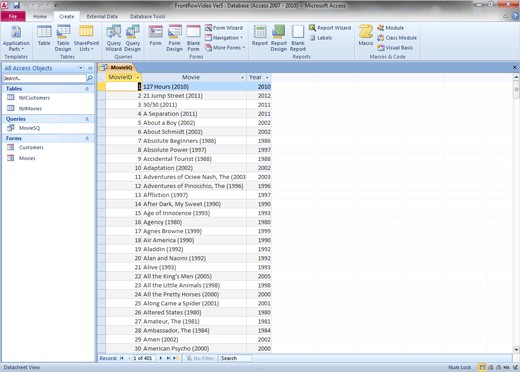This screenshot has height=372, width=520.
Task: Switch to Datasheet View status icon
Action: point(482,367)
